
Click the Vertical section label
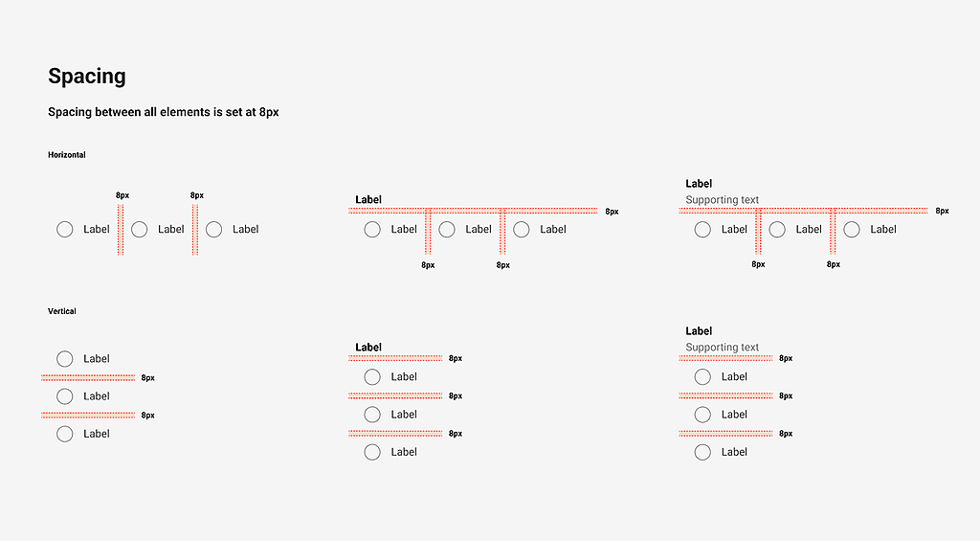[62, 311]
